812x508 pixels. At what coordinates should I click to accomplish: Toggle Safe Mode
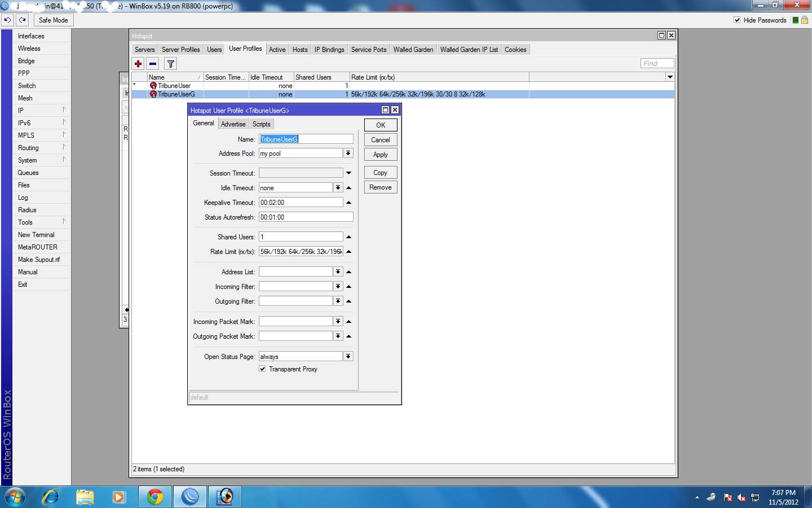tap(53, 20)
